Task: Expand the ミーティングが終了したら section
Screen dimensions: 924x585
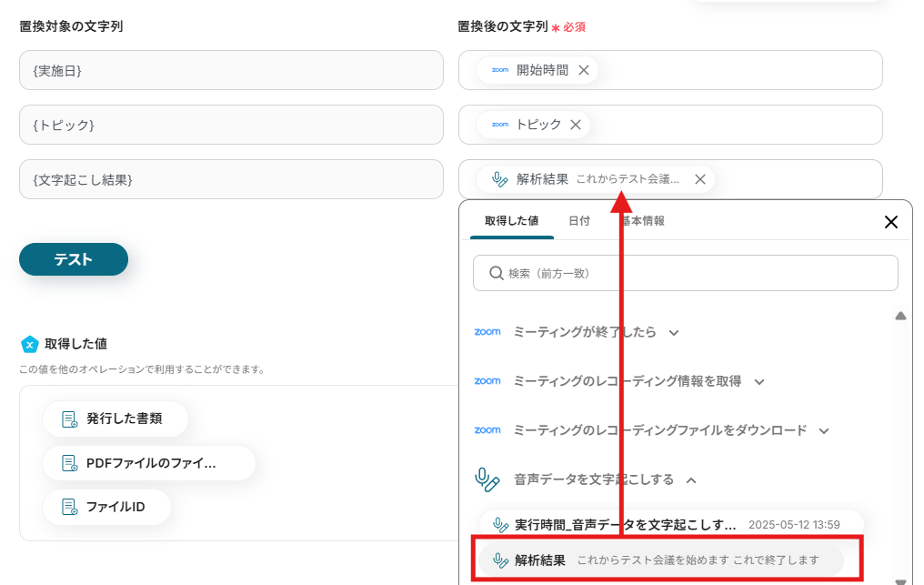Action: coord(674,333)
